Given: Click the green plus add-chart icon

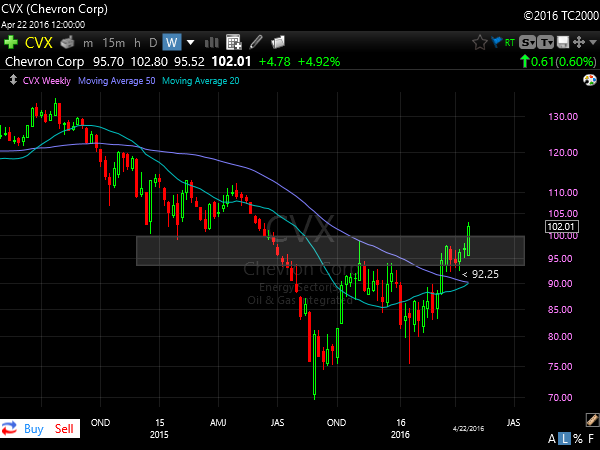Looking at the screenshot, I should [x=11, y=42].
